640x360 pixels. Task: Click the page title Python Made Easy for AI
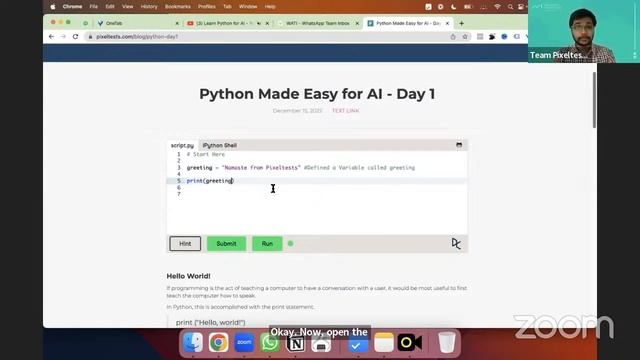[317, 94]
